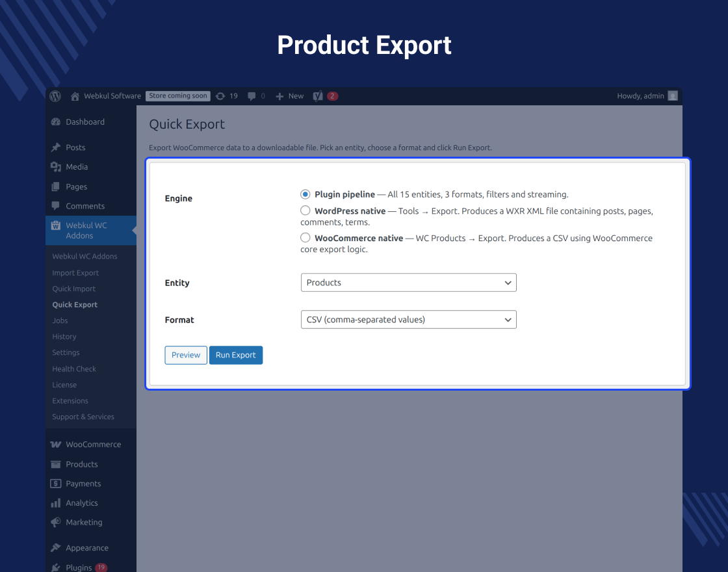This screenshot has width=728, height=572.
Task: Open the comments bubble icon in admin bar
Action: (x=252, y=96)
